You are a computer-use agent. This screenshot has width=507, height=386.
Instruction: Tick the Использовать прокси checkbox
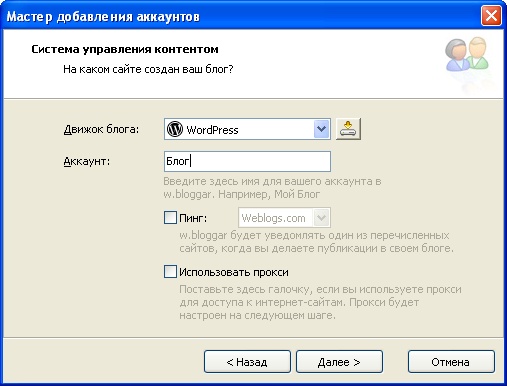[x=170, y=272]
